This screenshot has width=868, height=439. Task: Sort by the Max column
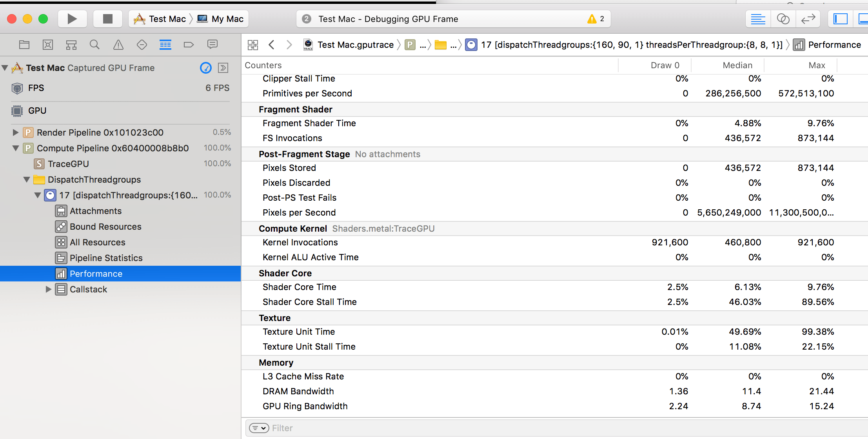pos(801,65)
